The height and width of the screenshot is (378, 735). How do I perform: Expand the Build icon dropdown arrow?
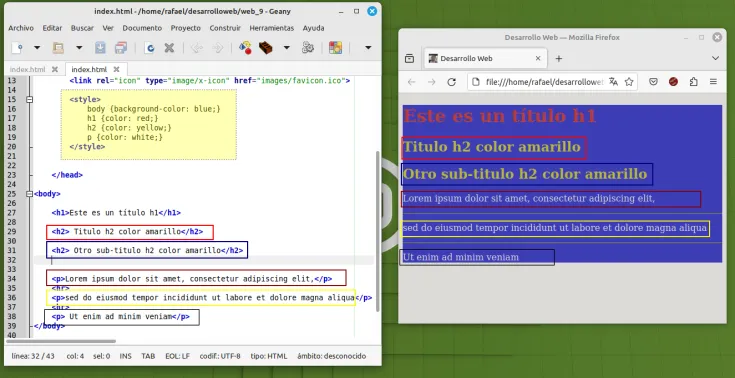[286, 47]
